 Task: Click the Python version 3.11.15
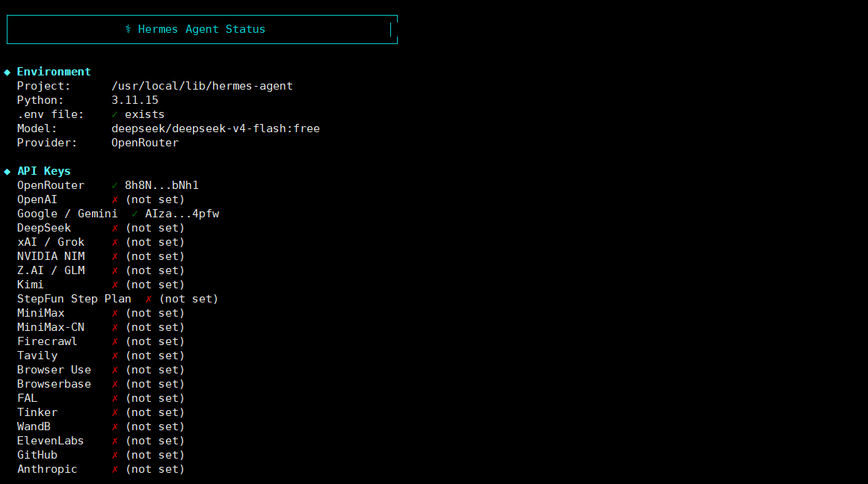pos(135,100)
